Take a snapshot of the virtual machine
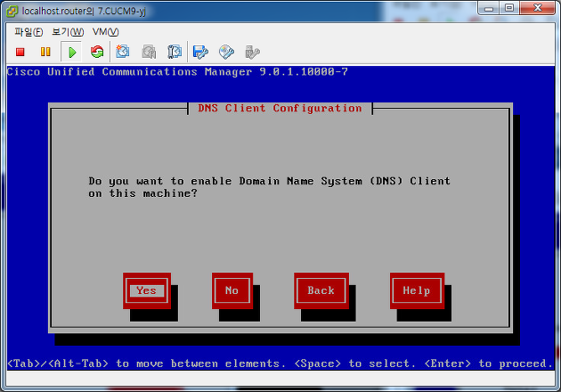 click(x=122, y=52)
